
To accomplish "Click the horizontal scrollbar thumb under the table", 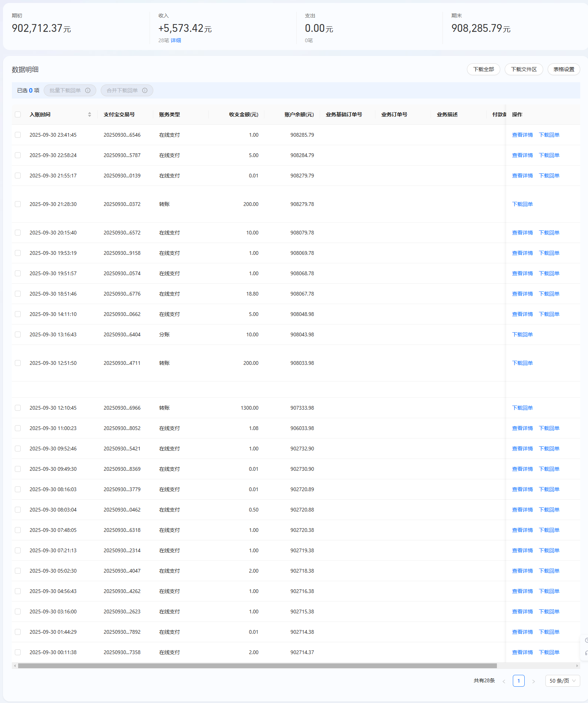I will [x=257, y=666].
